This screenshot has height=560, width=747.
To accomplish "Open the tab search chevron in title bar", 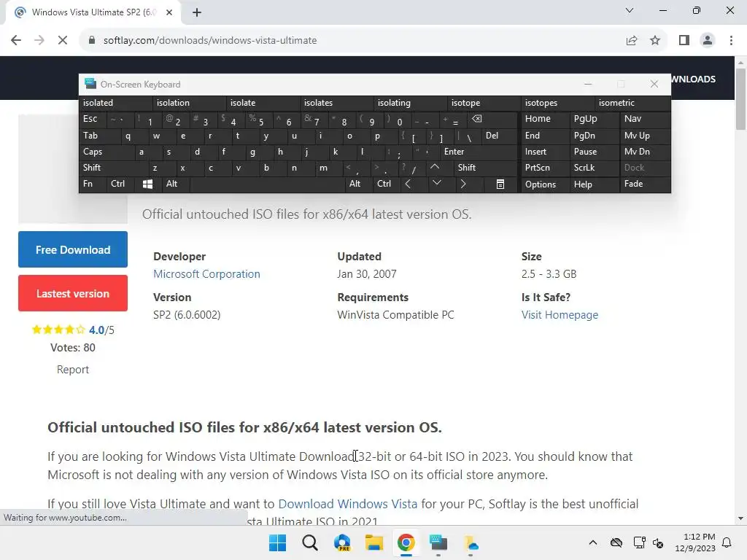I will click(630, 10).
